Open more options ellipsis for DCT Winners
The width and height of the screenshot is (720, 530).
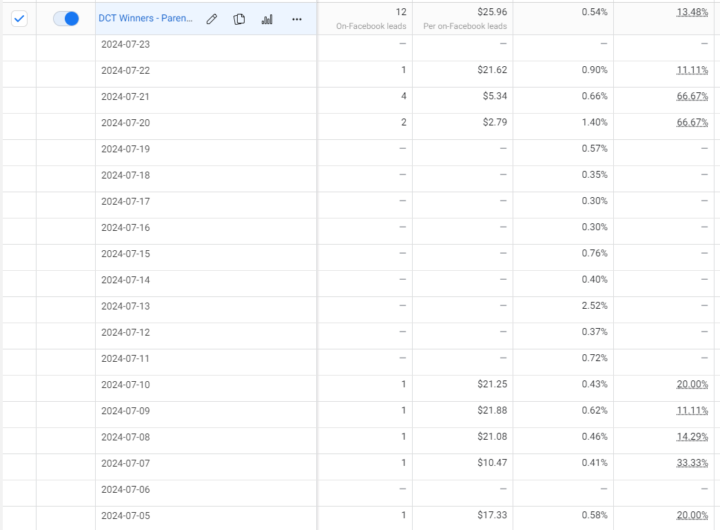pos(296,19)
